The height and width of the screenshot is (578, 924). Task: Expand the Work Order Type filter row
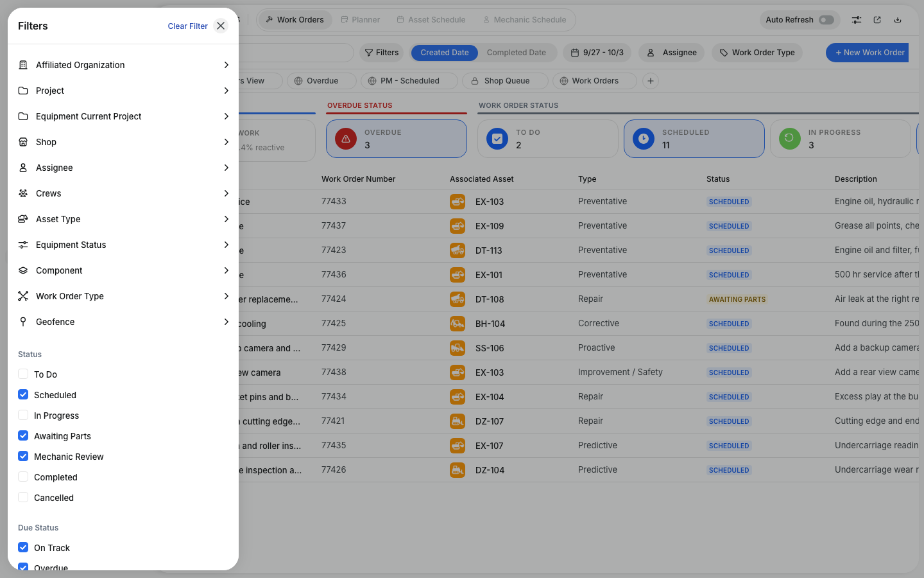click(123, 296)
